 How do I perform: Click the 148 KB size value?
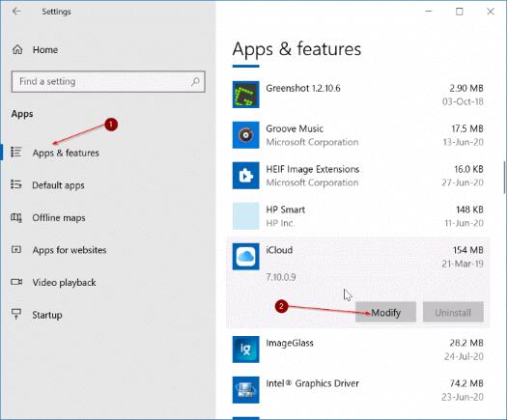[469, 210]
